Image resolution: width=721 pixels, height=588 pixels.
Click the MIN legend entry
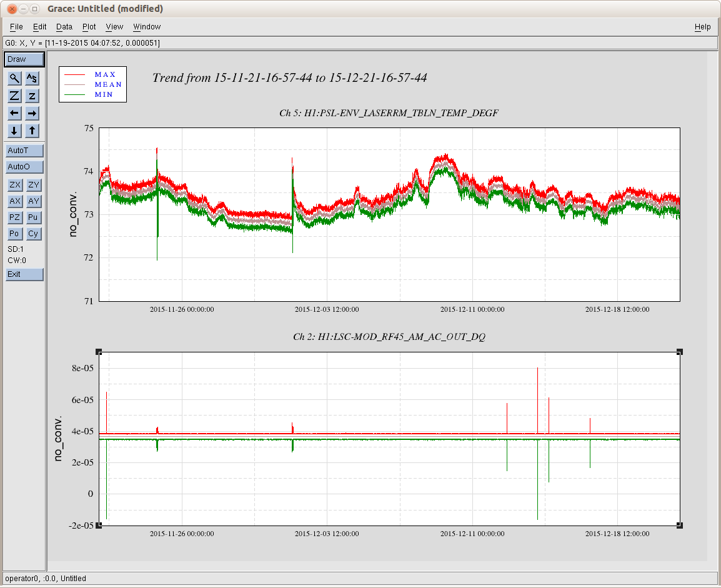[x=104, y=94]
